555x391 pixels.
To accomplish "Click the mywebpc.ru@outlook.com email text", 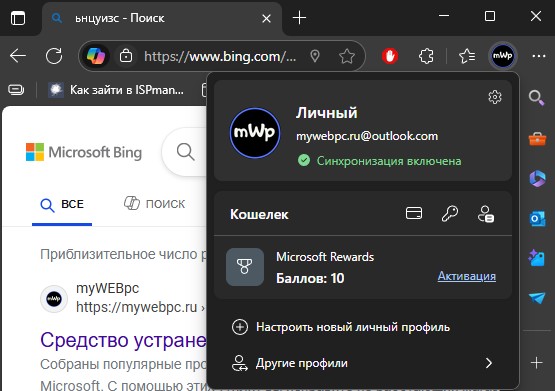I will coord(367,136).
